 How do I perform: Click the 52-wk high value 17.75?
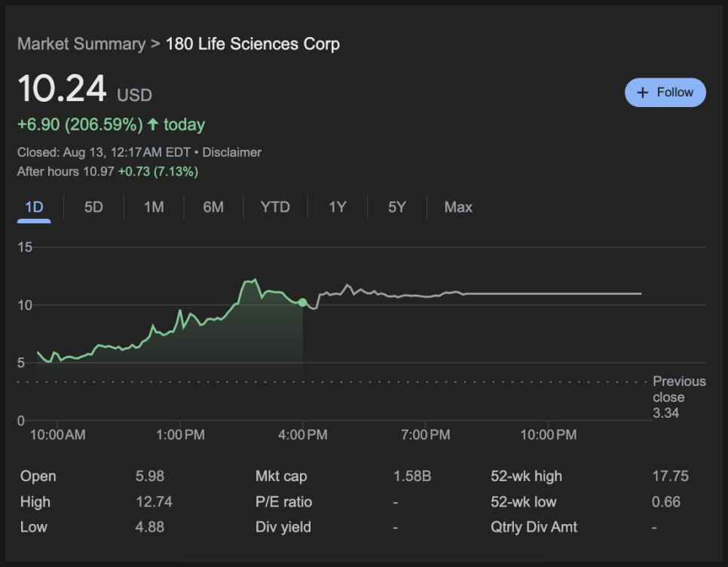tap(671, 476)
